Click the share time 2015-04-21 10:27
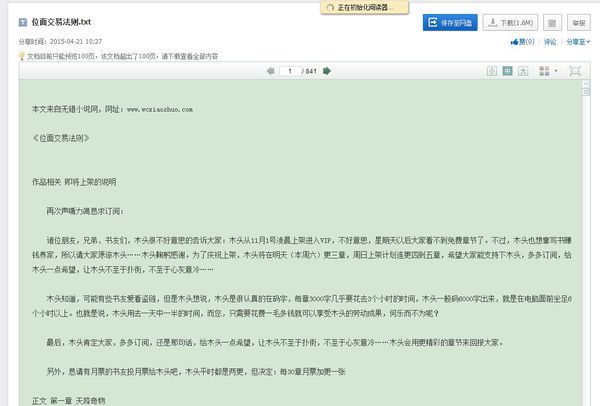This screenshot has width=600, height=406. (76, 41)
